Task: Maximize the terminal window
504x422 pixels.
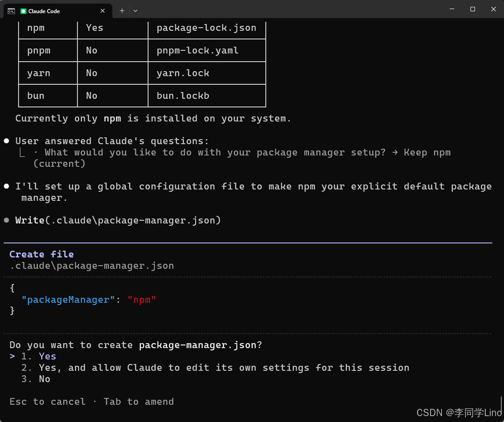Action: click(x=472, y=9)
